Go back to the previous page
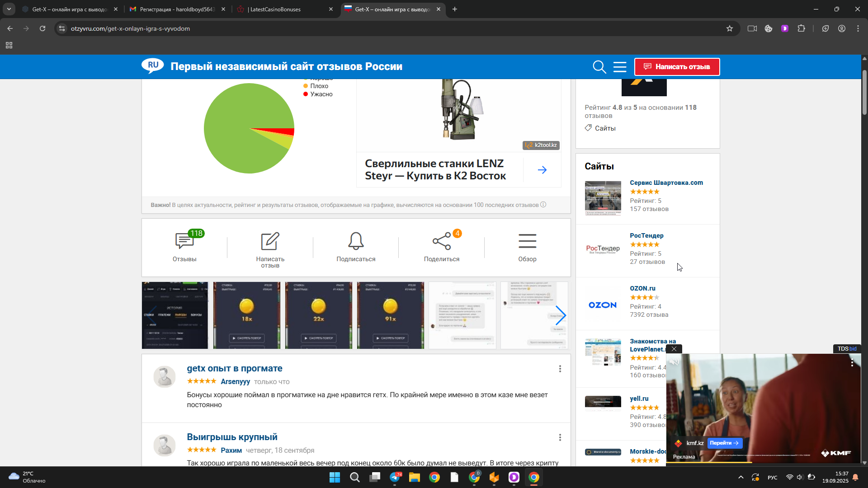Screen dimensions: 868x488 (x=10, y=28)
